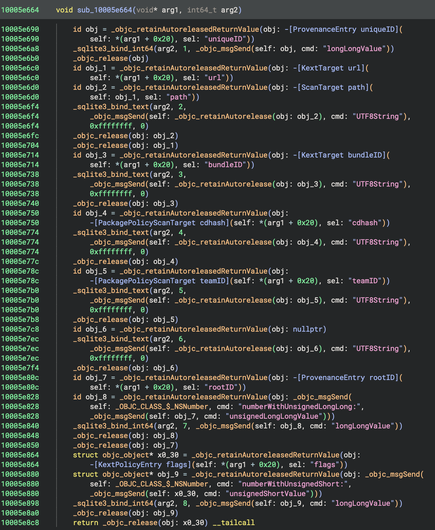
Task: Select the "rootID" sel string literal
Action: [221, 387]
